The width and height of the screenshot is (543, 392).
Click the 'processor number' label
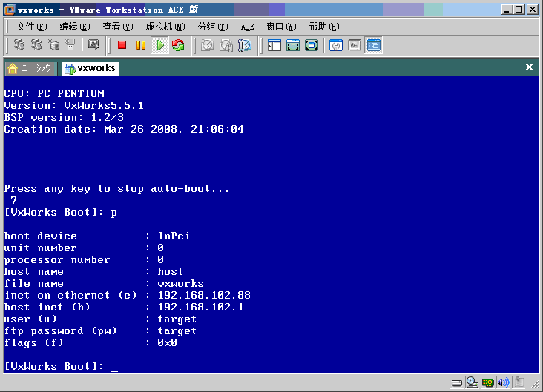click(x=57, y=259)
